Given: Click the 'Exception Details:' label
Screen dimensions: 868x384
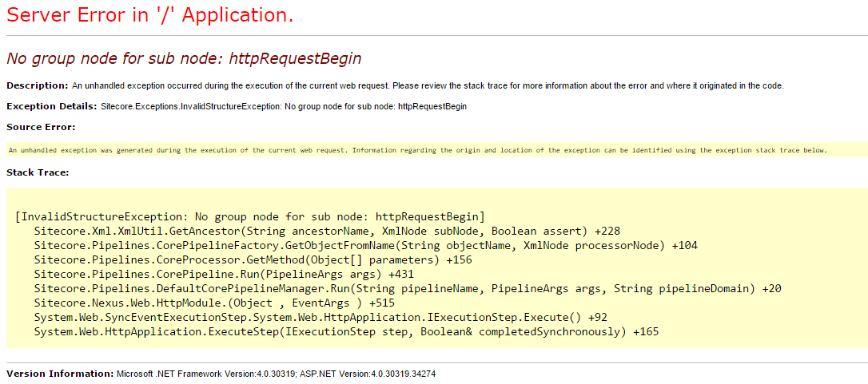Looking at the screenshot, I should click(51, 107).
